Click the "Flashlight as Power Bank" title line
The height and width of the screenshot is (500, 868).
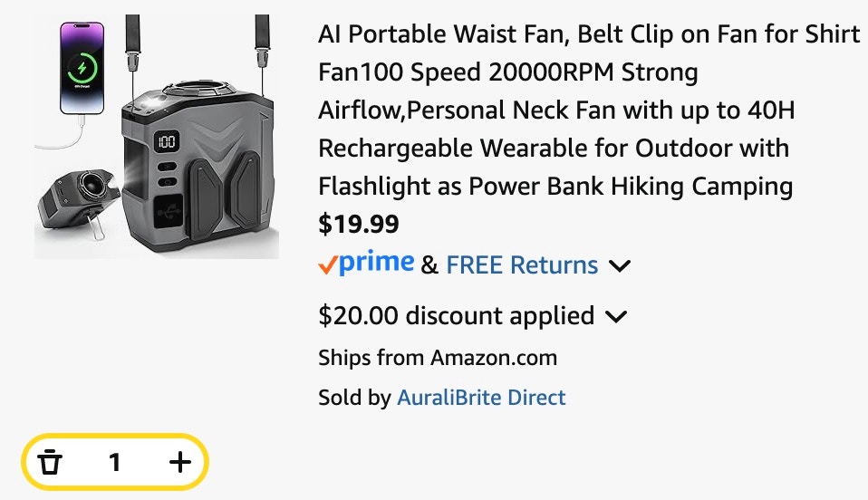[x=555, y=187]
